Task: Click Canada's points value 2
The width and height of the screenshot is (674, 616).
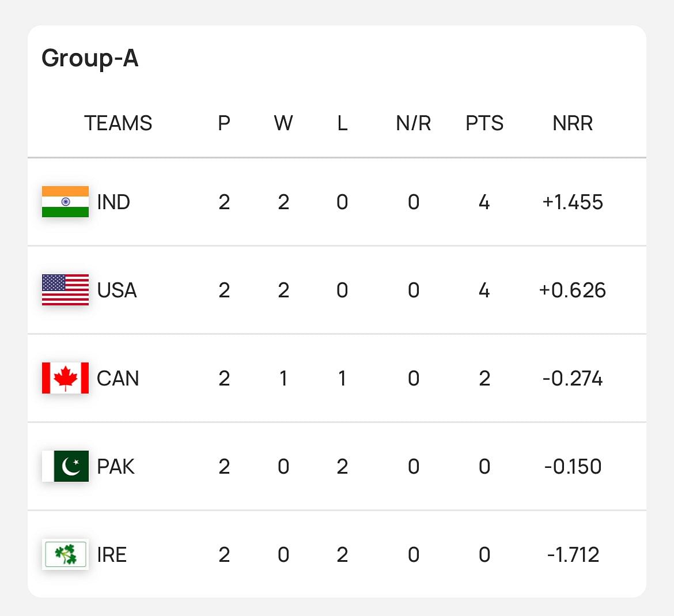Action: (x=484, y=379)
